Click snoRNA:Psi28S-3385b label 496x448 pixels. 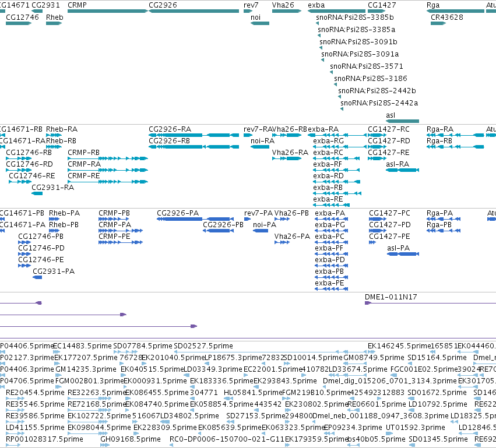click(354, 17)
